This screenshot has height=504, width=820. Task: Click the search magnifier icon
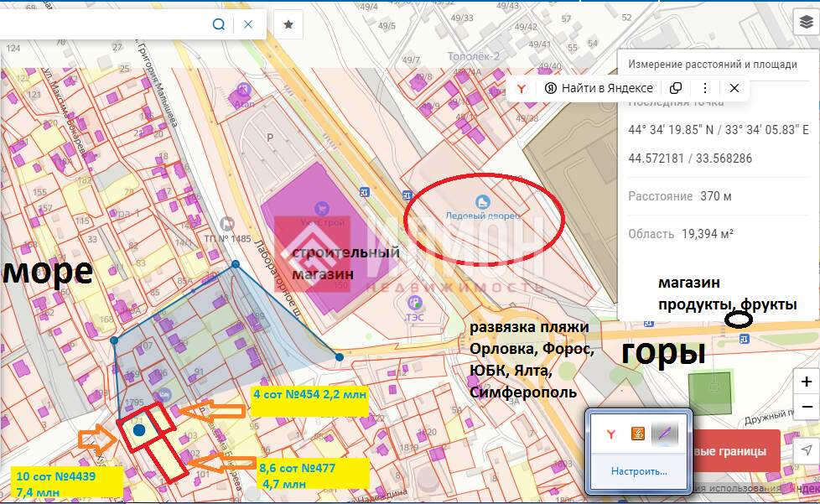pos(219,24)
